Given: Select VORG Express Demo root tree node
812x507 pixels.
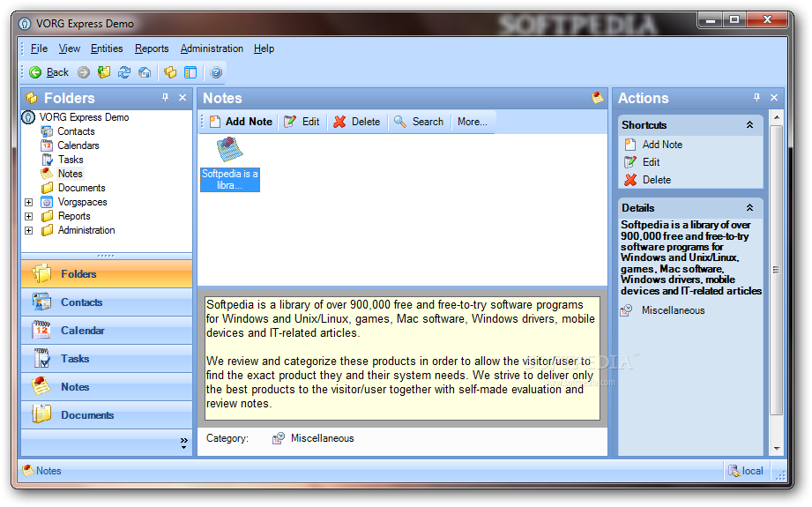Looking at the screenshot, I should (x=84, y=117).
